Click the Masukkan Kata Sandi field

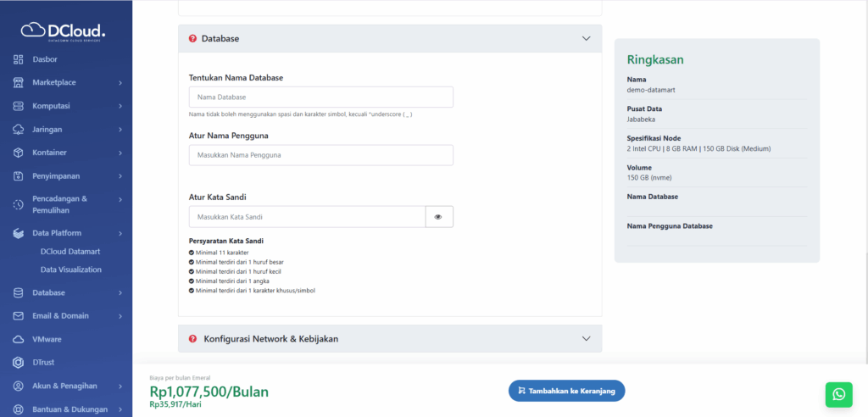point(307,217)
